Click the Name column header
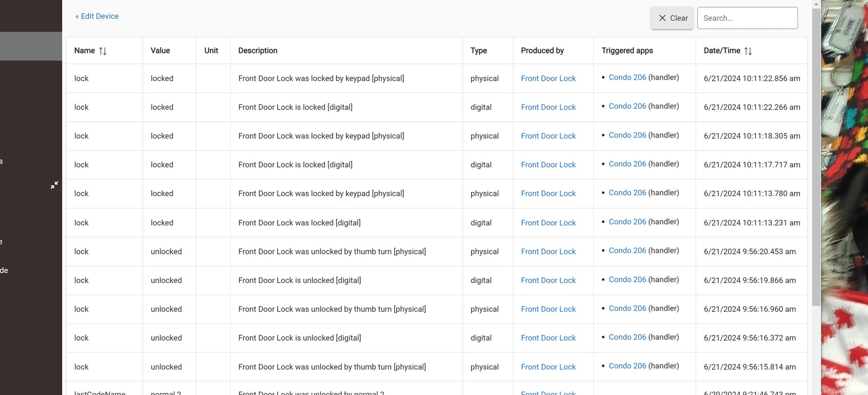This screenshot has width=868, height=395. tap(85, 51)
